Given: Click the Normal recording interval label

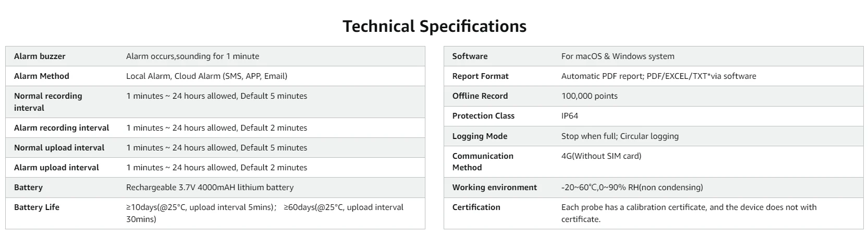Looking at the screenshot, I should pos(48,102).
